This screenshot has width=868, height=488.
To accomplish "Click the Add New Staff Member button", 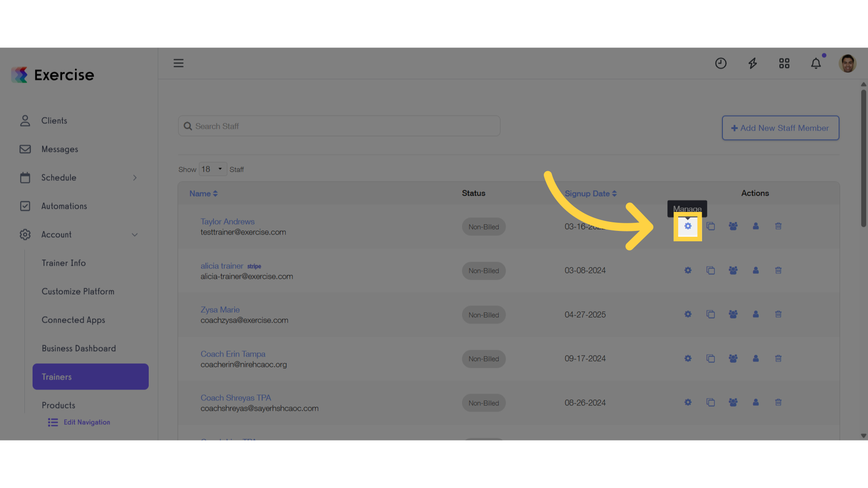I will 780,128.
